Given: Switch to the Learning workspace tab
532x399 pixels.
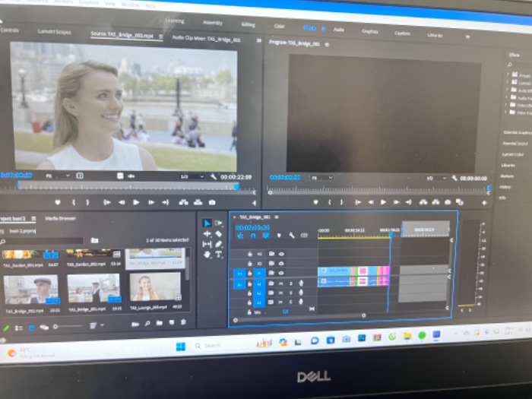Looking at the screenshot, I should tap(175, 21).
